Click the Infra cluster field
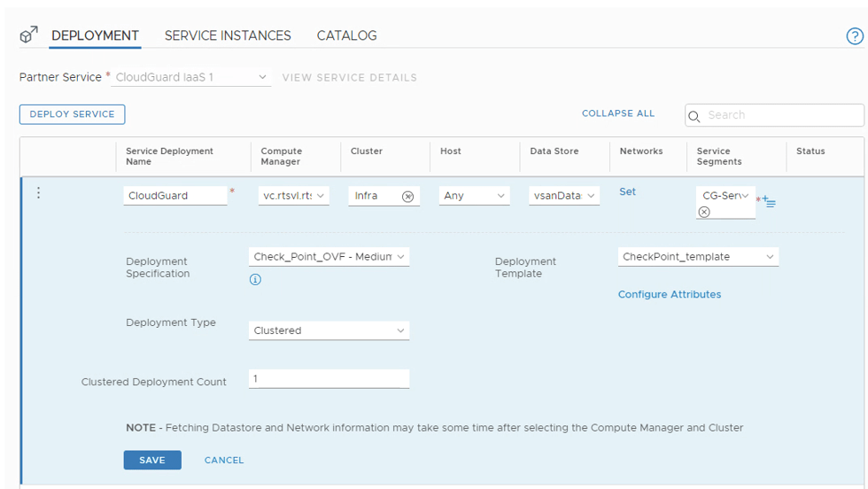Image resolution: width=868 pixels, height=489 pixels. coord(384,196)
